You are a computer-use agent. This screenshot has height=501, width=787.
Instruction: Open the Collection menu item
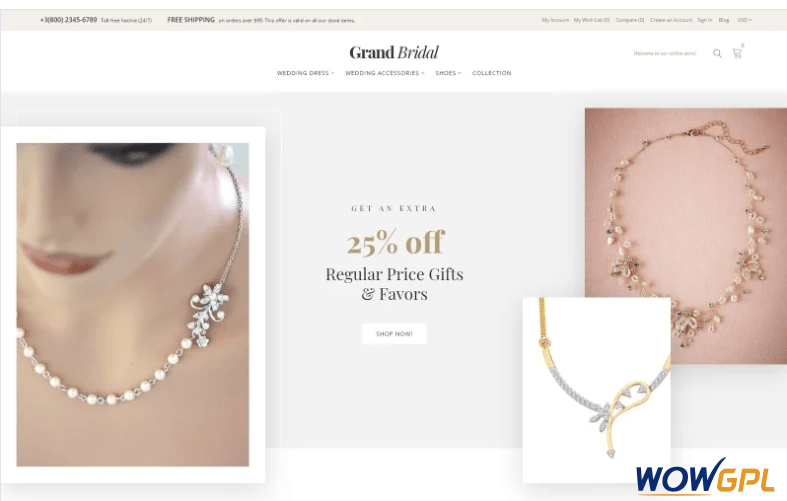(x=491, y=73)
